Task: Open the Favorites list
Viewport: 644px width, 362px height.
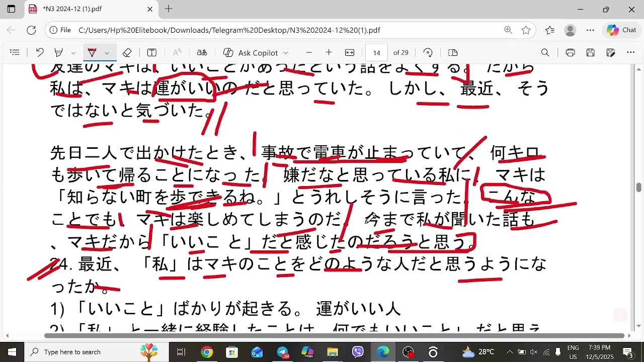Action: pos(550,30)
